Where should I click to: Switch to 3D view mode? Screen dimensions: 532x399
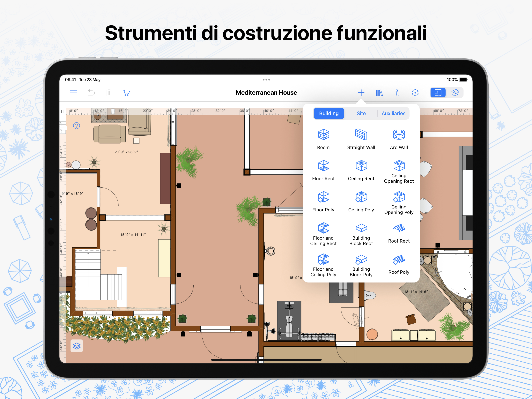(x=455, y=93)
